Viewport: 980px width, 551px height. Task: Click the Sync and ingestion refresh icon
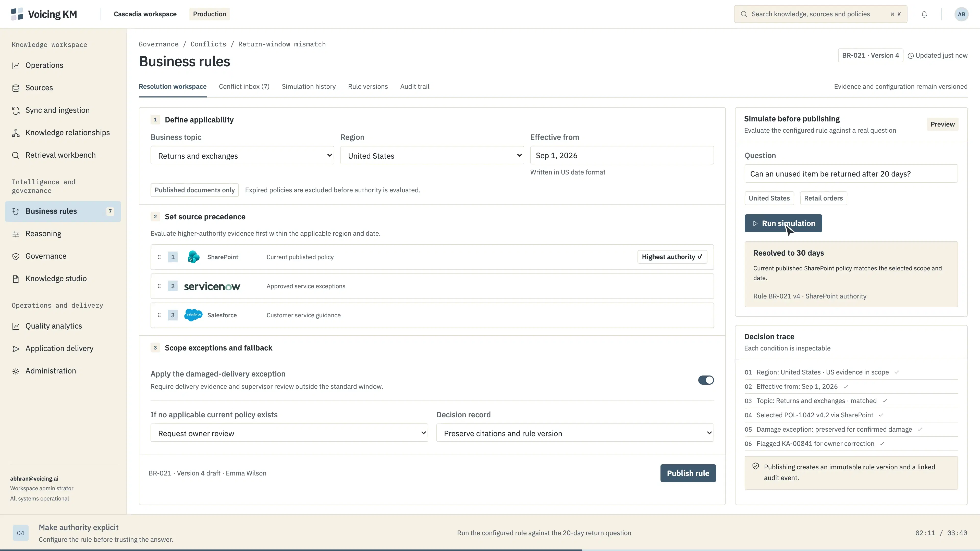(x=16, y=110)
